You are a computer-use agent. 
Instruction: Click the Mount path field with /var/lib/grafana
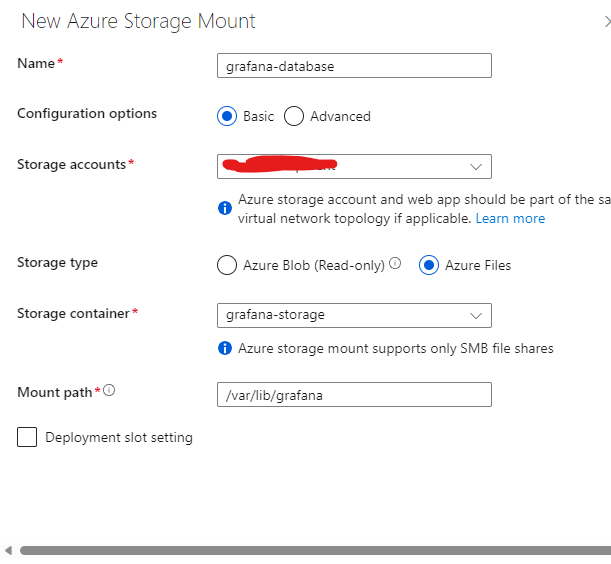point(354,395)
